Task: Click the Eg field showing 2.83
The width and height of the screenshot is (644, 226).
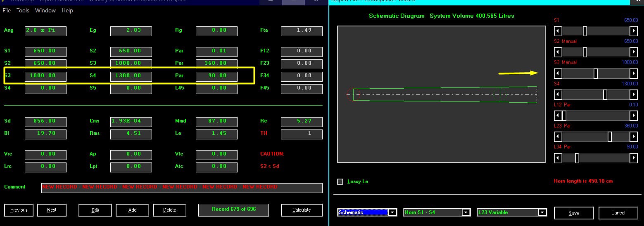Action: tap(131, 31)
